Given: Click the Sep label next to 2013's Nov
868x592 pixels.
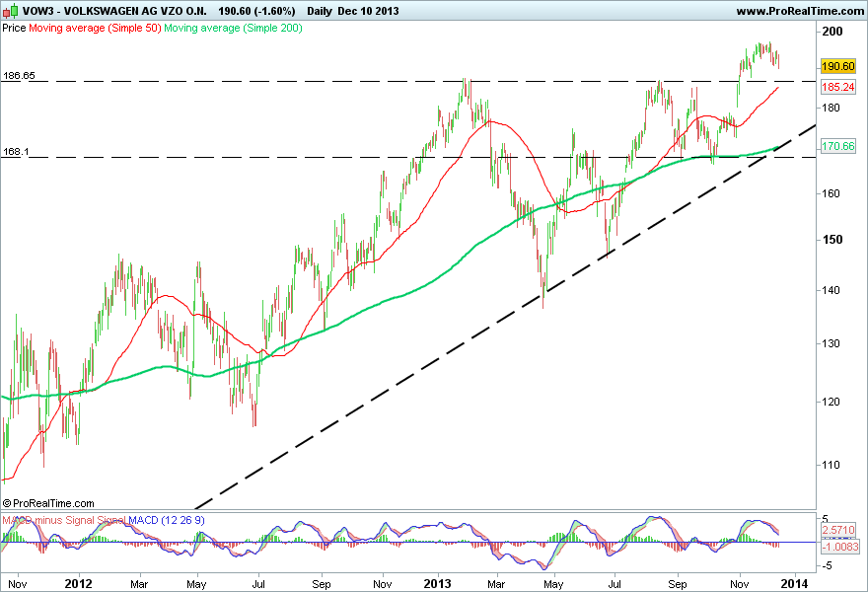Looking at the screenshot, I should [678, 584].
